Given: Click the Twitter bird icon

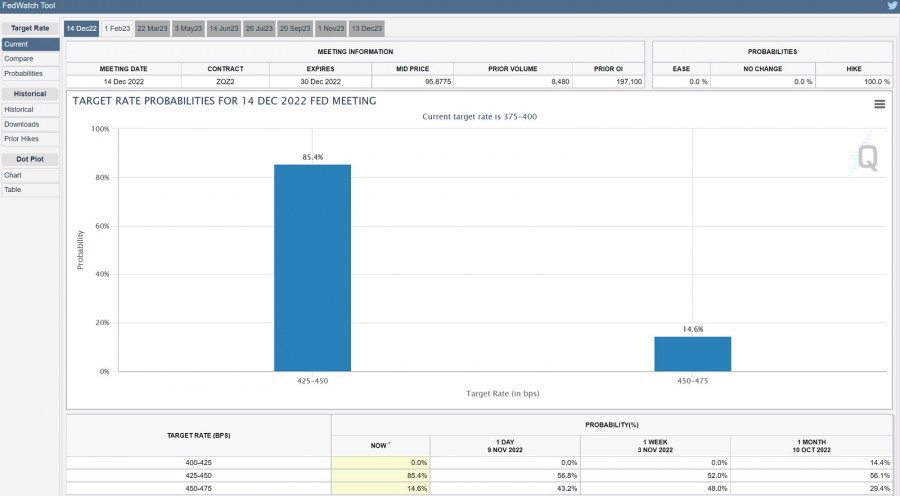Looking at the screenshot, I should tap(892, 6).
